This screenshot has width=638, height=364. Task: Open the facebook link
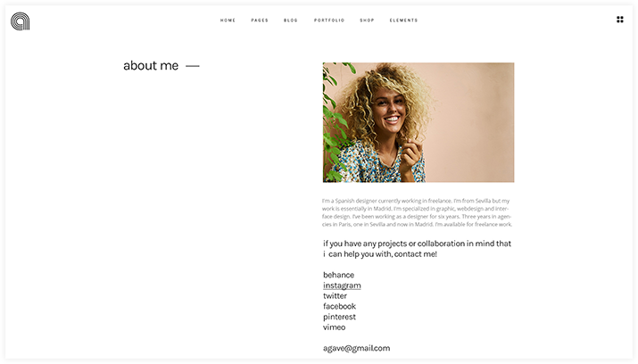pyautogui.click(x=339, y=306)
